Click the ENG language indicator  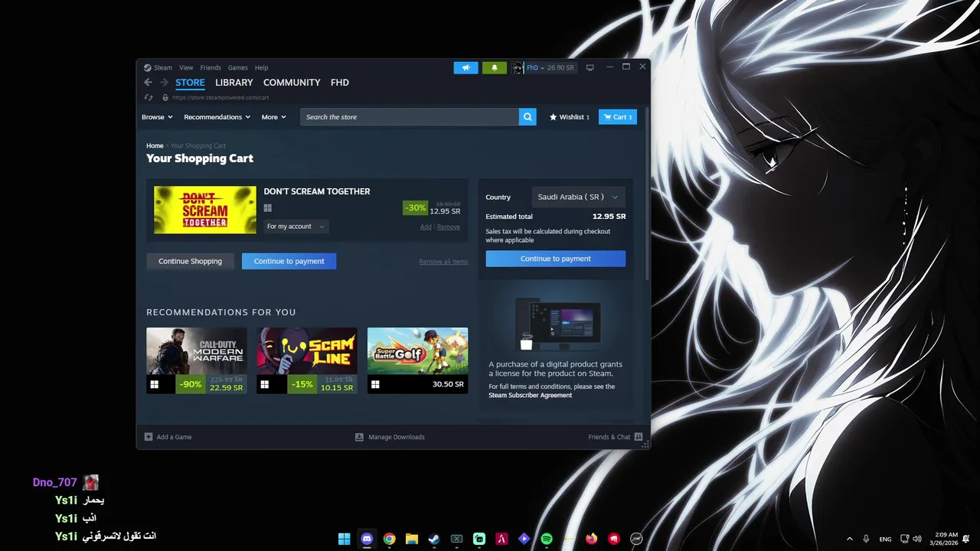[x=885, y=539]
